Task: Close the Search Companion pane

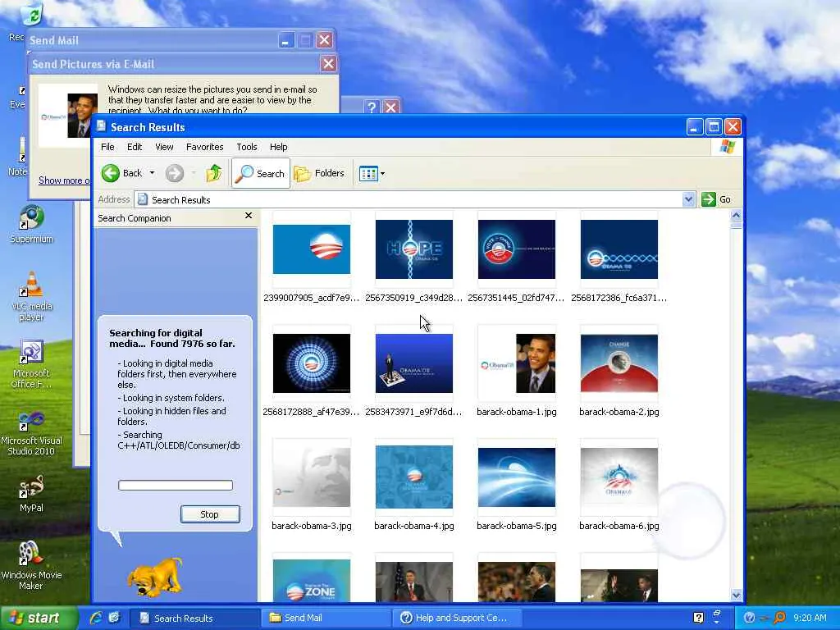Action: tap(248, 216)
